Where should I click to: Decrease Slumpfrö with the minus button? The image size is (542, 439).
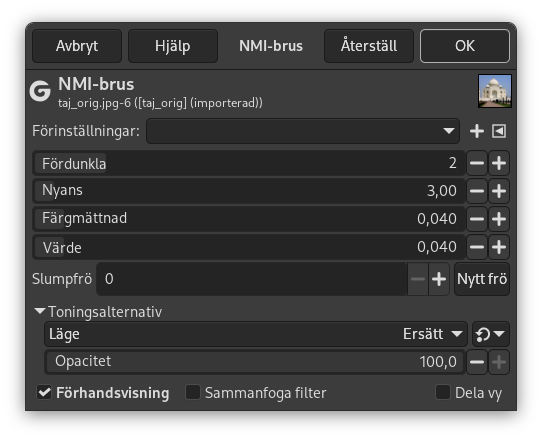point(418,279)
